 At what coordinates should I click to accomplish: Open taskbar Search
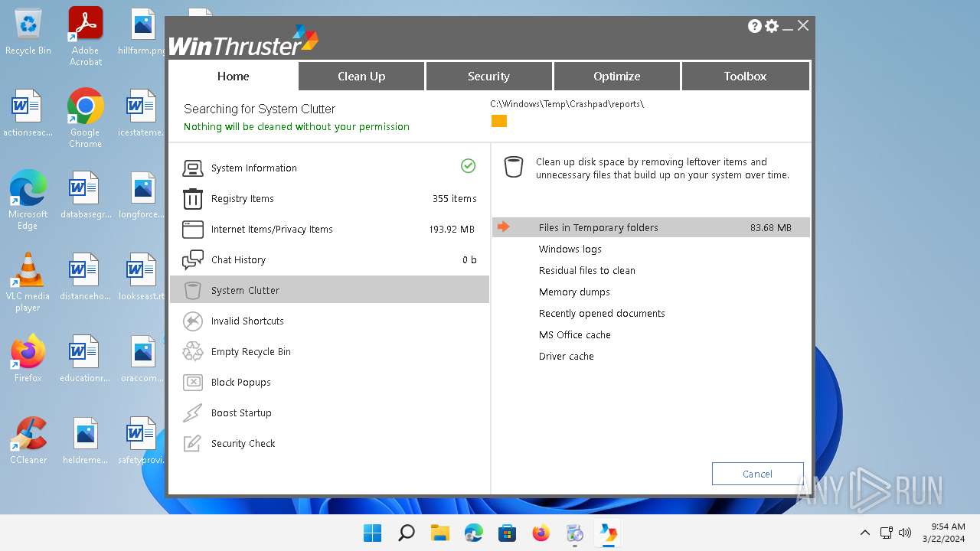pos(407,533)
